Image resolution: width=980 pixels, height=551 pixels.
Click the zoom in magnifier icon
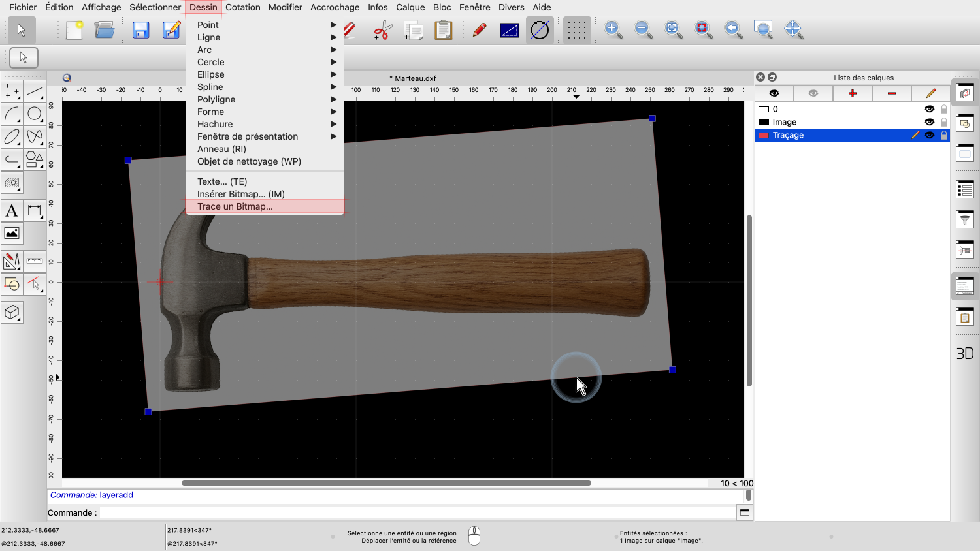(613, 29)
